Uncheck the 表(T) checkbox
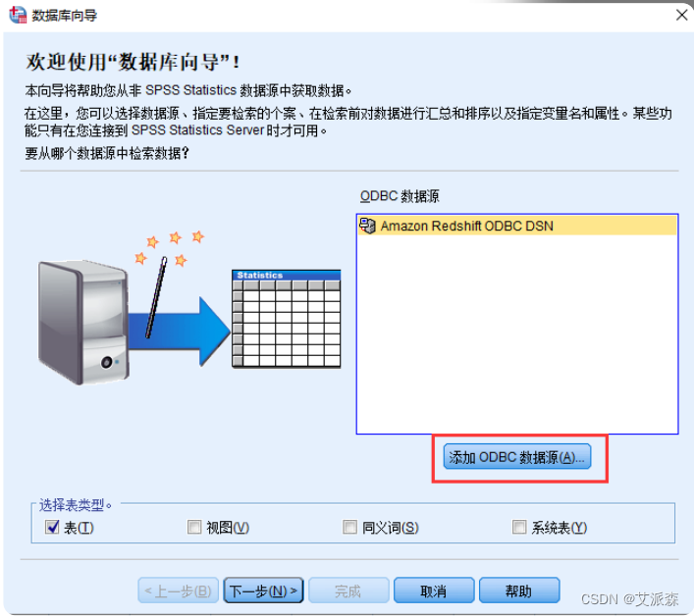This screenshot has width=694, height=616. pyautogui.click(x=52, y=527)
